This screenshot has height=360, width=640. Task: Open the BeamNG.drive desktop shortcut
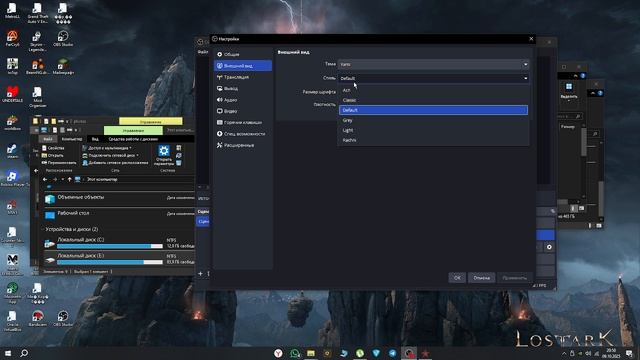pos(38,66)
